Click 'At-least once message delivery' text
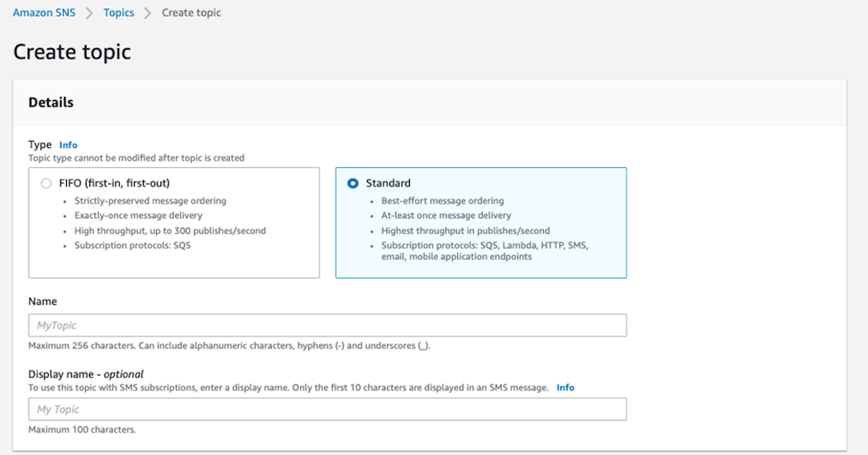868x455 pixels. (446, 216)
